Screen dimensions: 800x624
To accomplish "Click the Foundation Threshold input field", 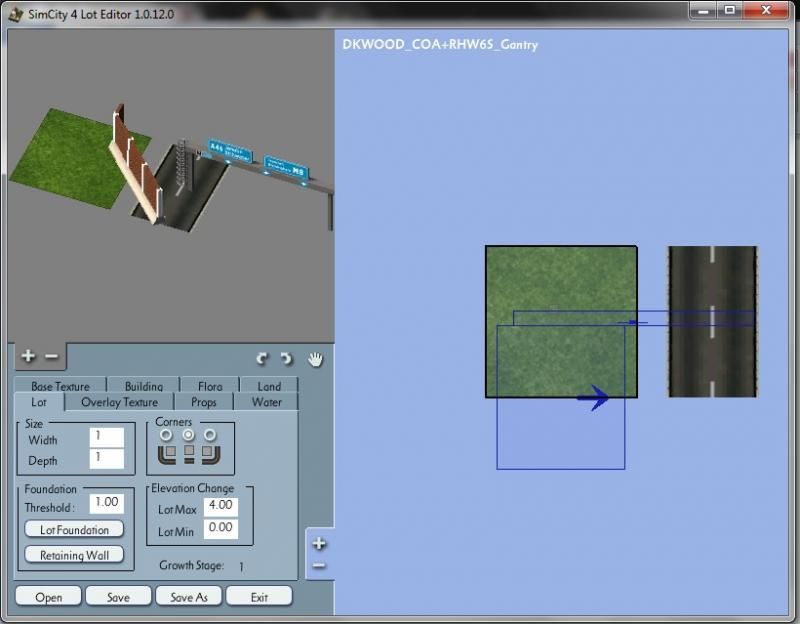I will coord(107,503).
